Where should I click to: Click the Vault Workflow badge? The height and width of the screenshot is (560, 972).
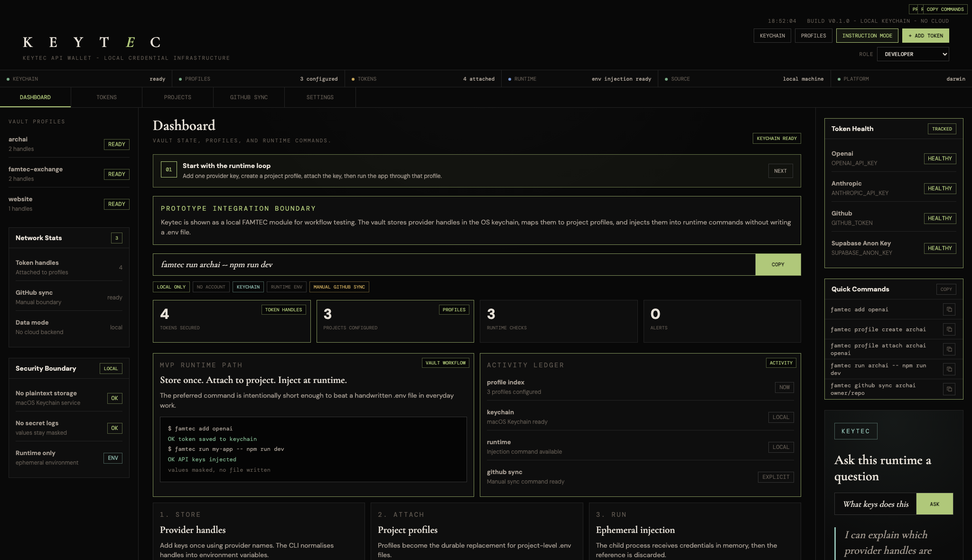coord(446,363)
